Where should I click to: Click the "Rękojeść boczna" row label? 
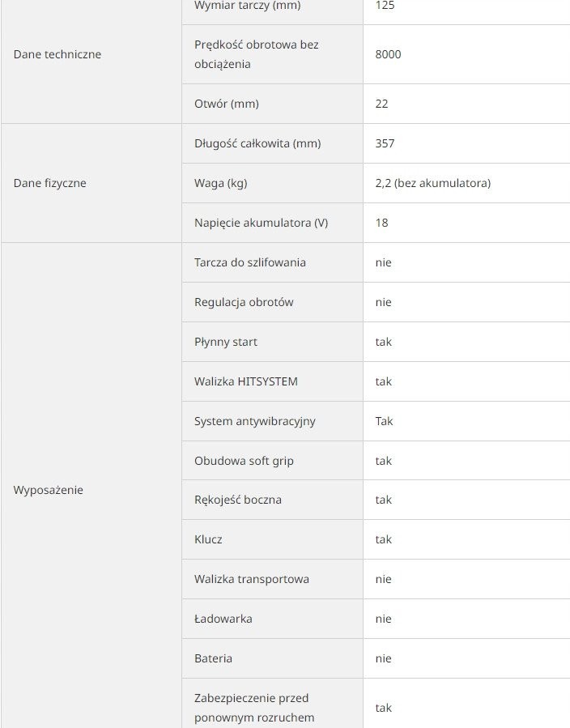click(238, 500)
